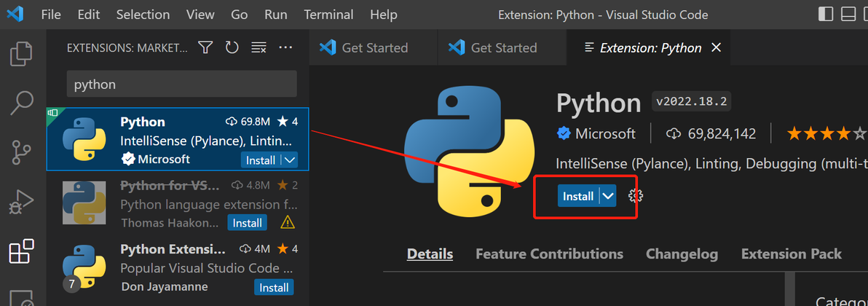Image resolution: width=868 pixels, height=306 pixels.
Task: Clear extensions search results icon
Action: click(x=259, y=47)
